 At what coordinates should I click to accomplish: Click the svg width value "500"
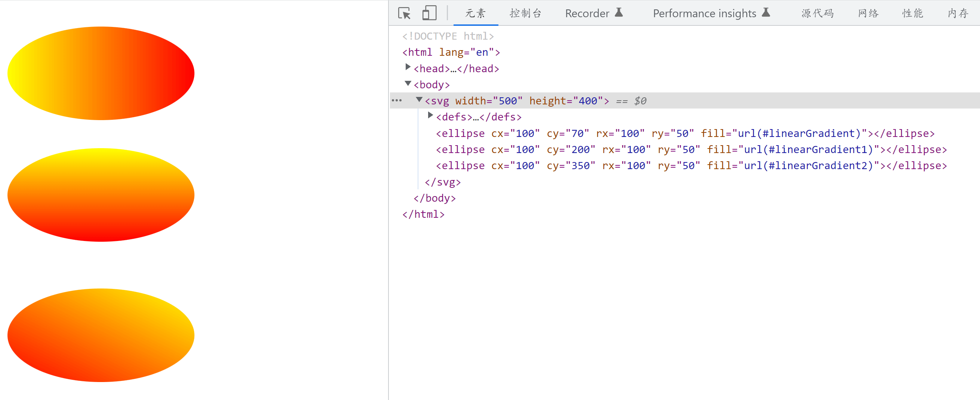(x=507, y=101)
